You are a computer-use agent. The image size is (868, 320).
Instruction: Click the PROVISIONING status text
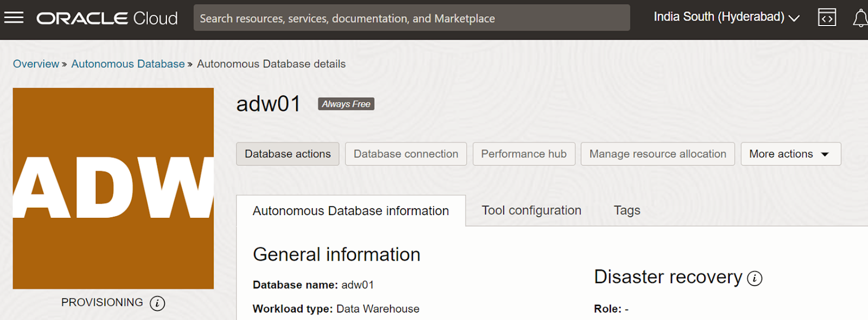click(x=102, y=303)
